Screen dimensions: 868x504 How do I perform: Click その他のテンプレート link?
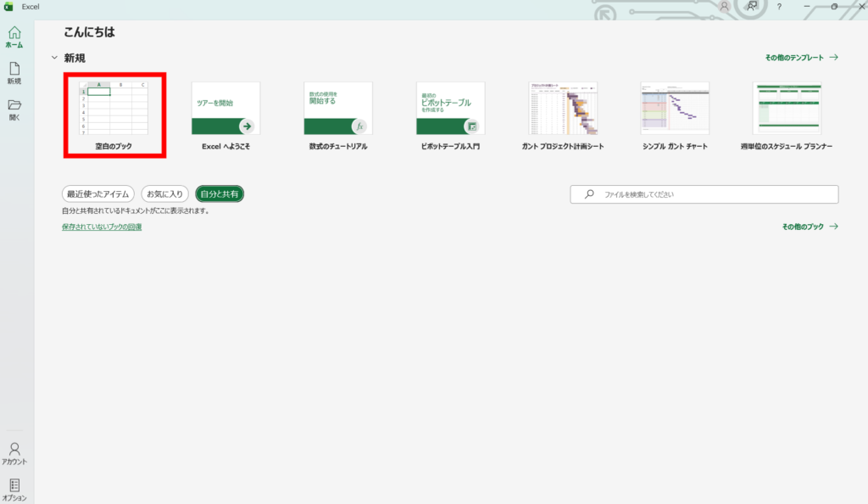click(801, 58)
